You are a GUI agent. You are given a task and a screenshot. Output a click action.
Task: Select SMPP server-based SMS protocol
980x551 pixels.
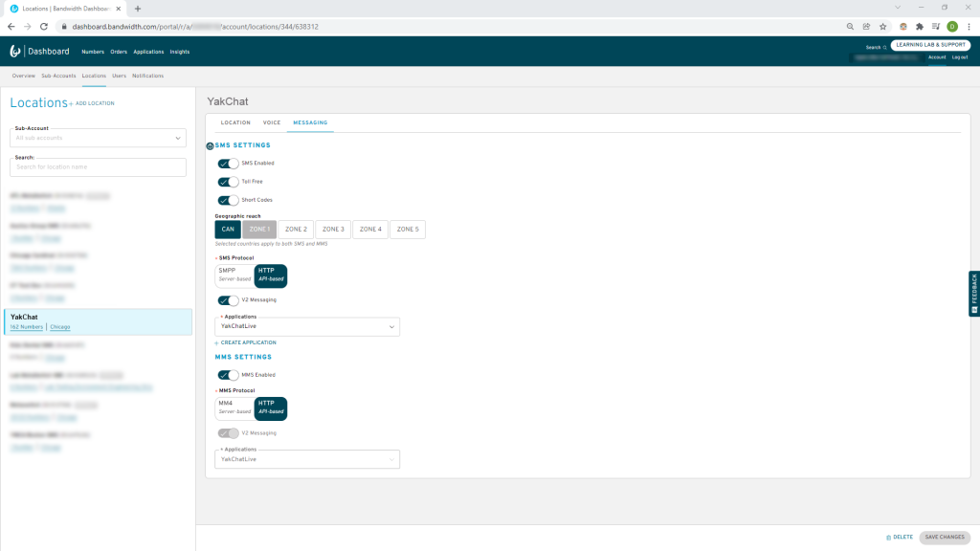coord(234,275)
